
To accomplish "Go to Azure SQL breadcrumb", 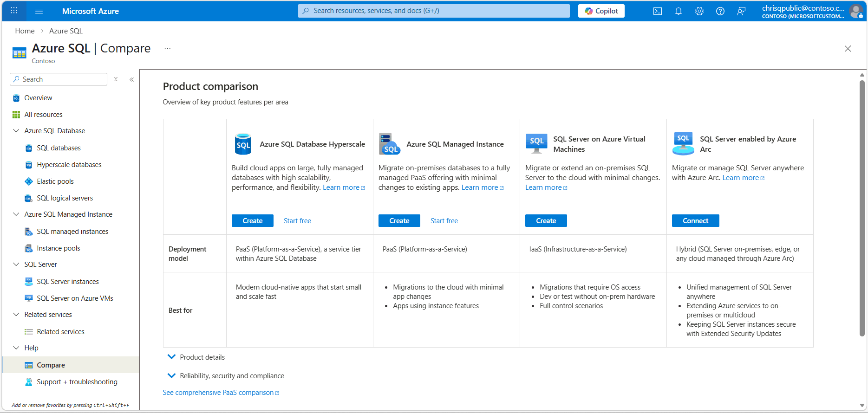I will [x=66, y=31].
